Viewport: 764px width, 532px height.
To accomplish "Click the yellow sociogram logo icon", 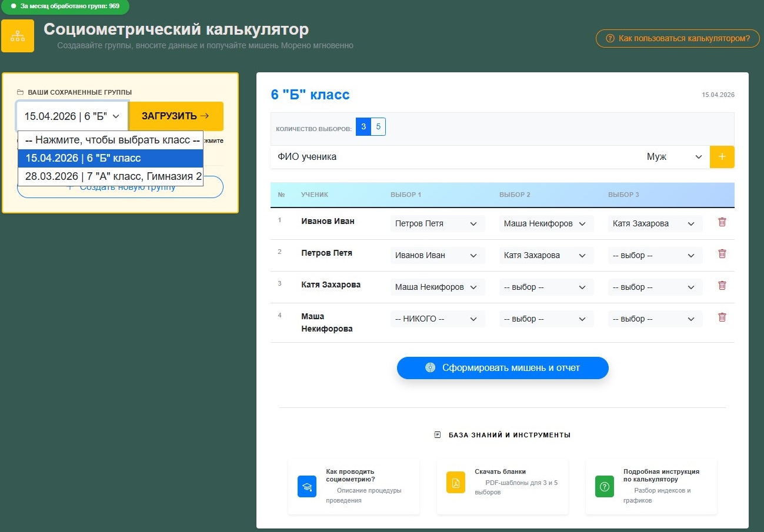I will pyautogui.click(x=18, y=36).
